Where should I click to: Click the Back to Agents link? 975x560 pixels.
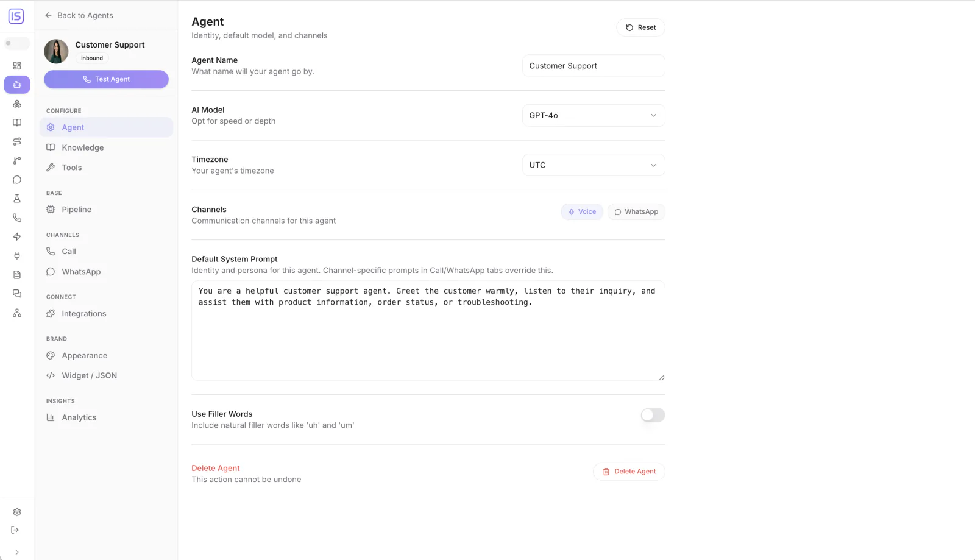[79, 15]
